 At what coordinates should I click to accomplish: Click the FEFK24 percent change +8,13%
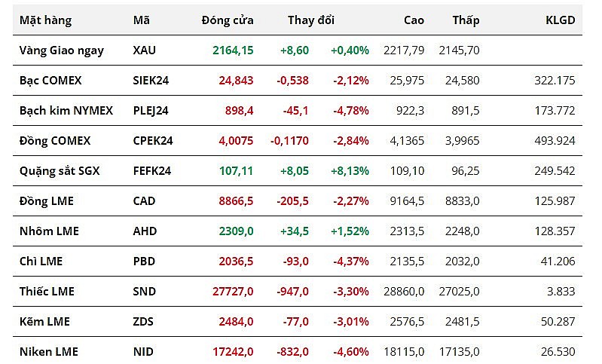pos(350,170)
